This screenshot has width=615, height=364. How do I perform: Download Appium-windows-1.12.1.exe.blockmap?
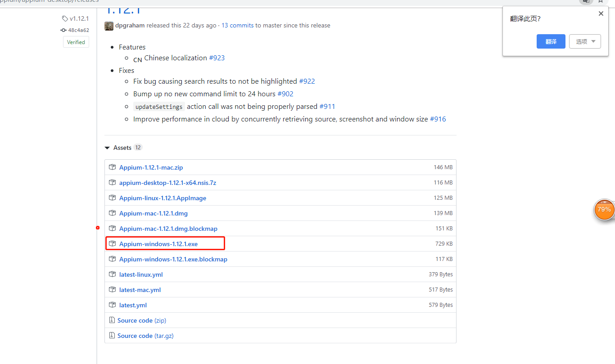pyautogui.click(x=173, y=259)
